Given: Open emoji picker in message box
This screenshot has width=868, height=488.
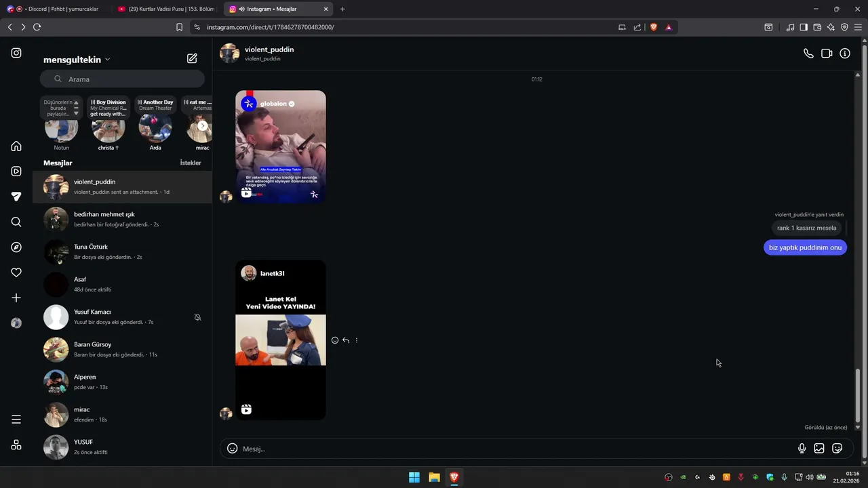Looking at the screenshot, I should coord(232,449).
